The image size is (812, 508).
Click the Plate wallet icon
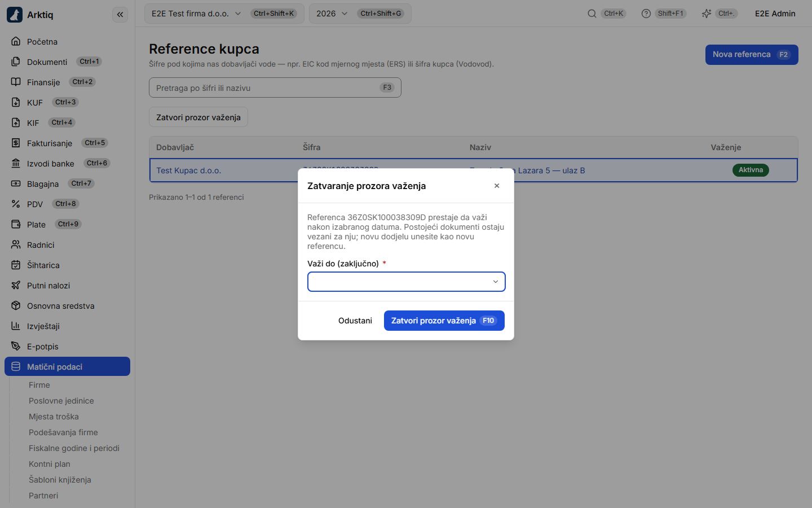[16, 224]
